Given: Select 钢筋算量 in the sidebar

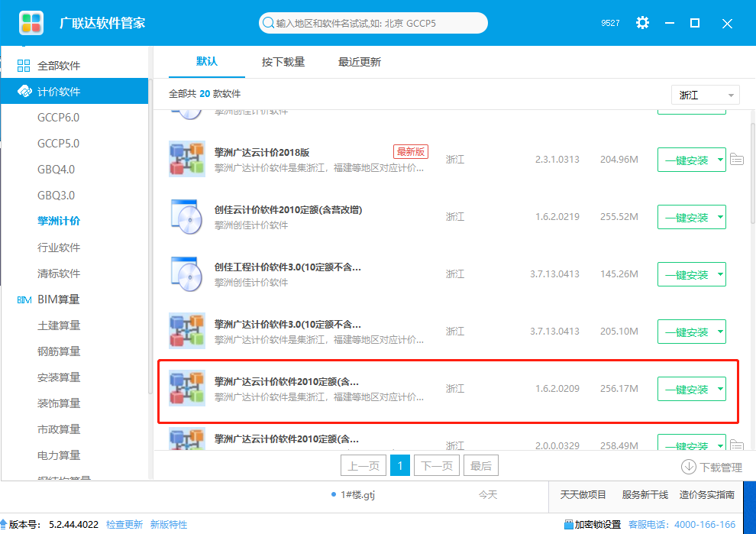Looking at the screenshot, I should click(x=59, y=351).
